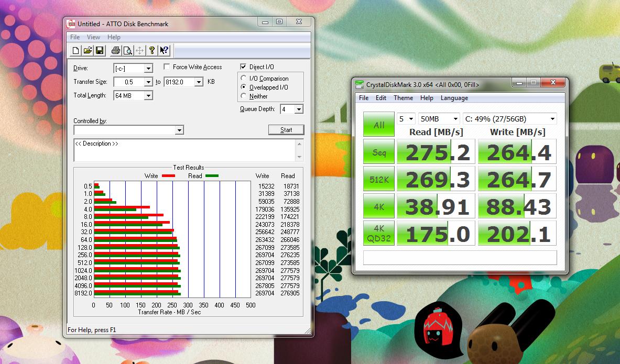Select the Overlapped I/O radio button
This screenshot has height=364, width=620.
pos(244,87)
